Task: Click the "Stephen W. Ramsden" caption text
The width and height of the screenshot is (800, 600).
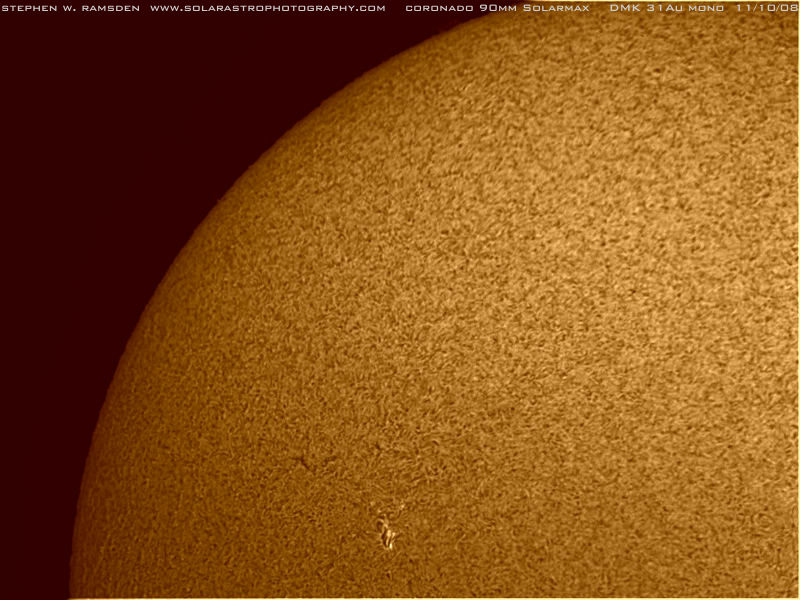Action: [71, 8]
